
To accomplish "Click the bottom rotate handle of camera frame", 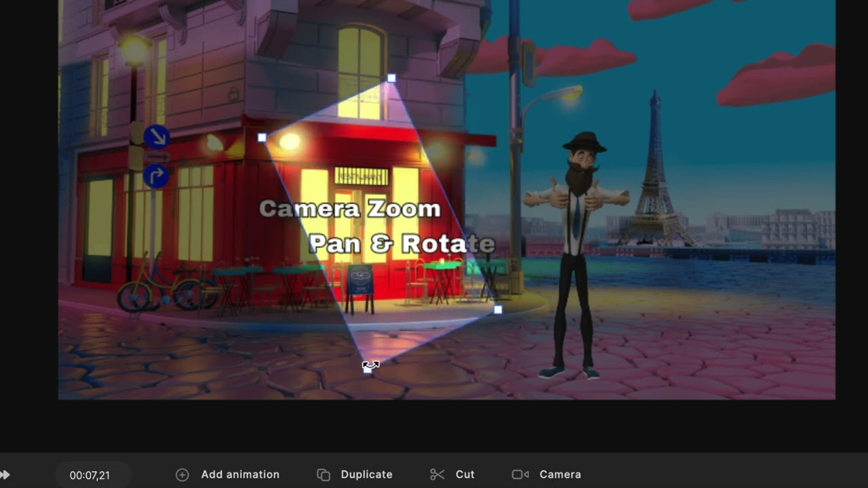I will (x=368, y=368).
